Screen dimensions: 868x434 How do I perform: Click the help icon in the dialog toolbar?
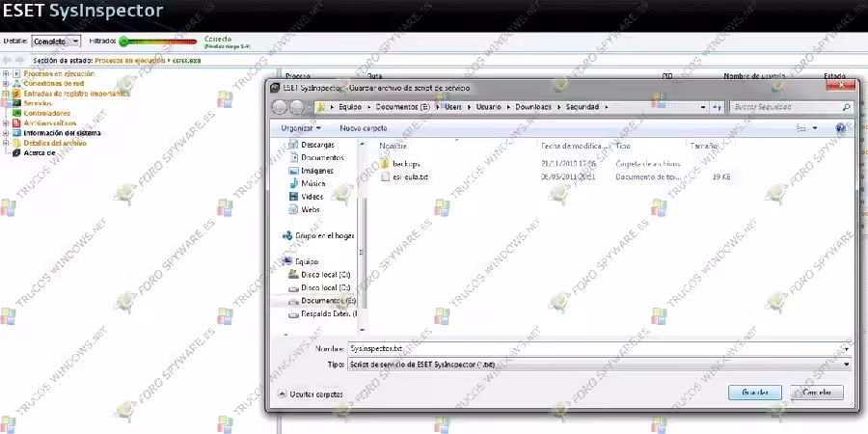coord(841,128)
